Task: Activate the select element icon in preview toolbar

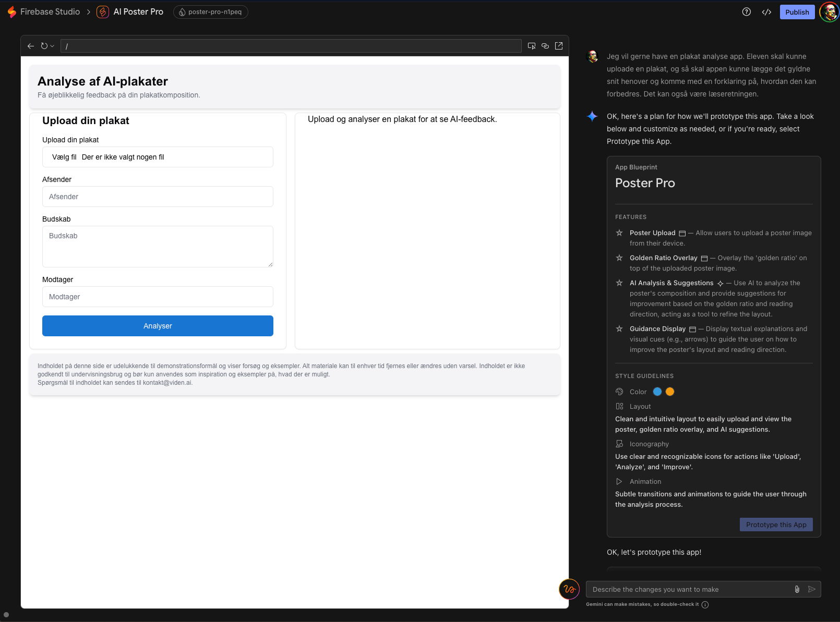Action: tap(532, 46)
